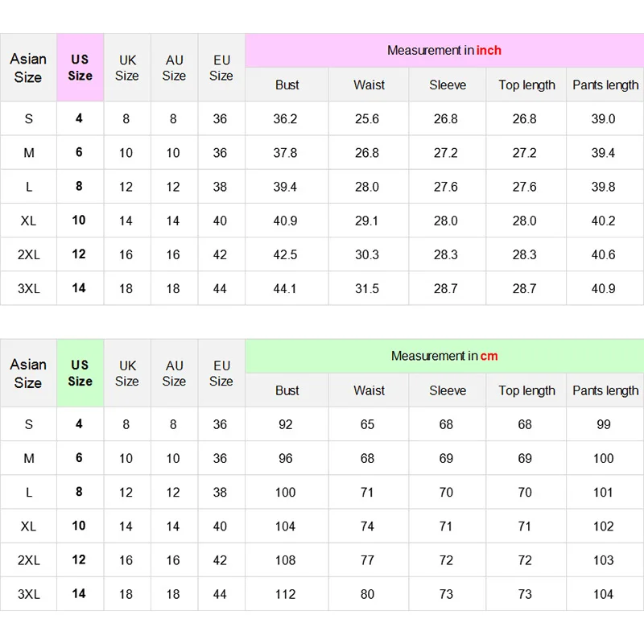This screenshot has height=644, width=644.
Task: Click sleeve value 28.7 in 3XL row
Action: coord(446,289)
